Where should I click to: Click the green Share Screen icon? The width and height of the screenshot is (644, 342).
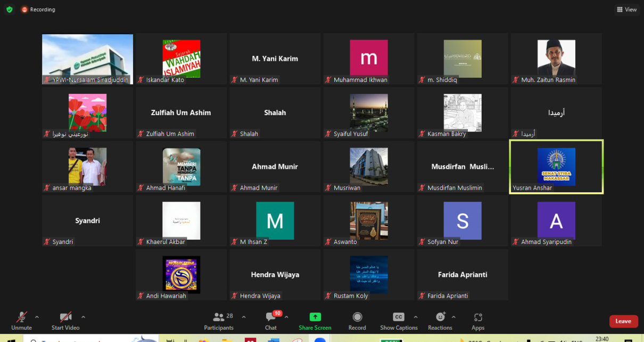click(x=315, y=317)
